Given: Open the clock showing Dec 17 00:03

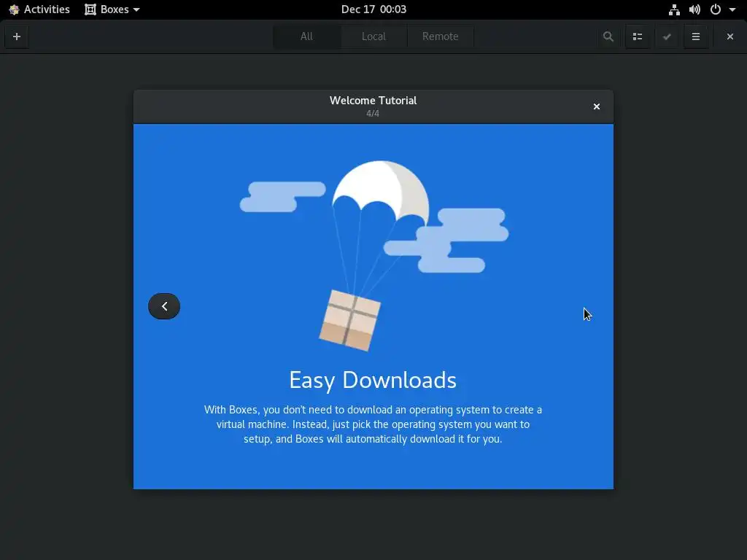Looking at the screenshot, I should pyautogui.click(x=373, y=9).
